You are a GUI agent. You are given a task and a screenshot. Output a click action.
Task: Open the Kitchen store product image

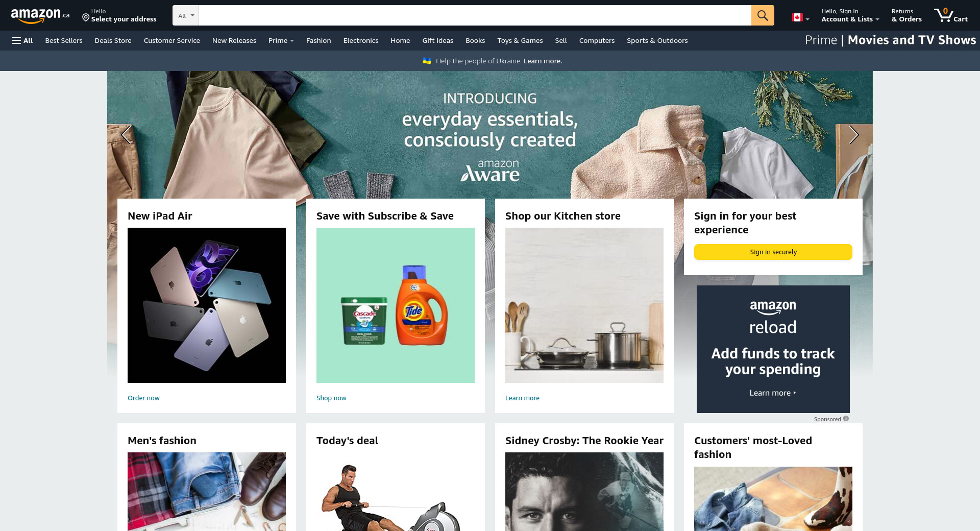tap(584, 305)
